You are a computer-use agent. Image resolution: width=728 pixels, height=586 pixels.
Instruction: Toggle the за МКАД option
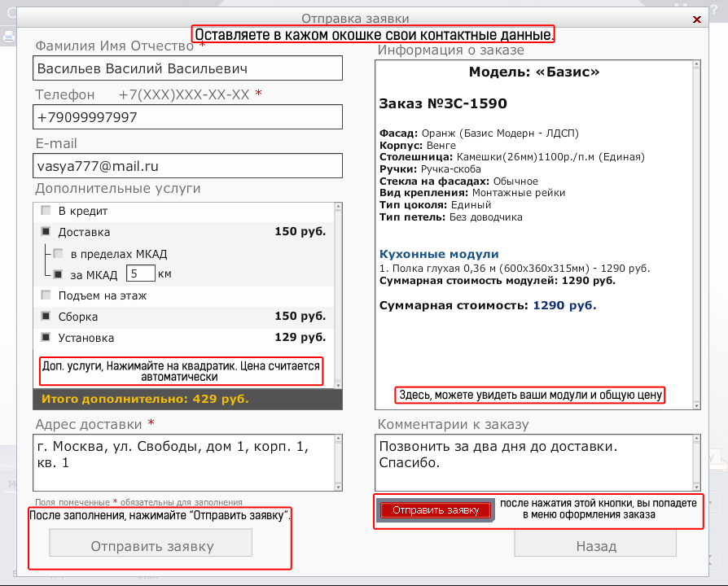(x=58, y=274)
